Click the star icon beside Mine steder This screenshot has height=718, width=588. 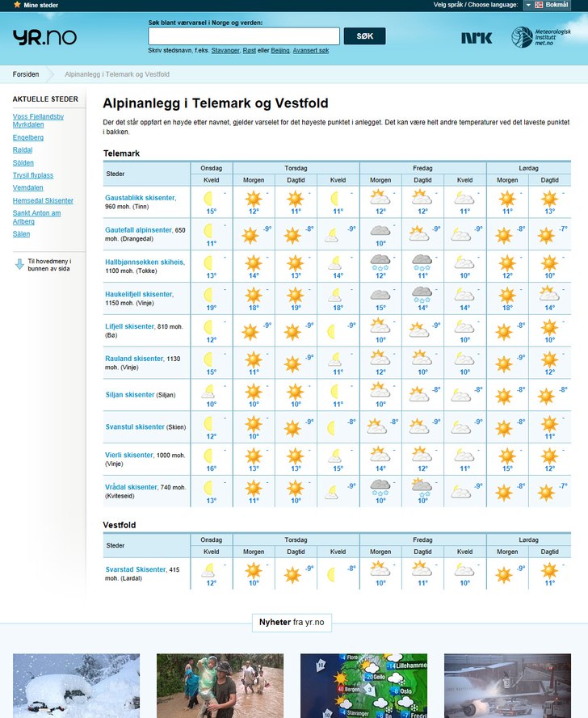coord(17,5)
